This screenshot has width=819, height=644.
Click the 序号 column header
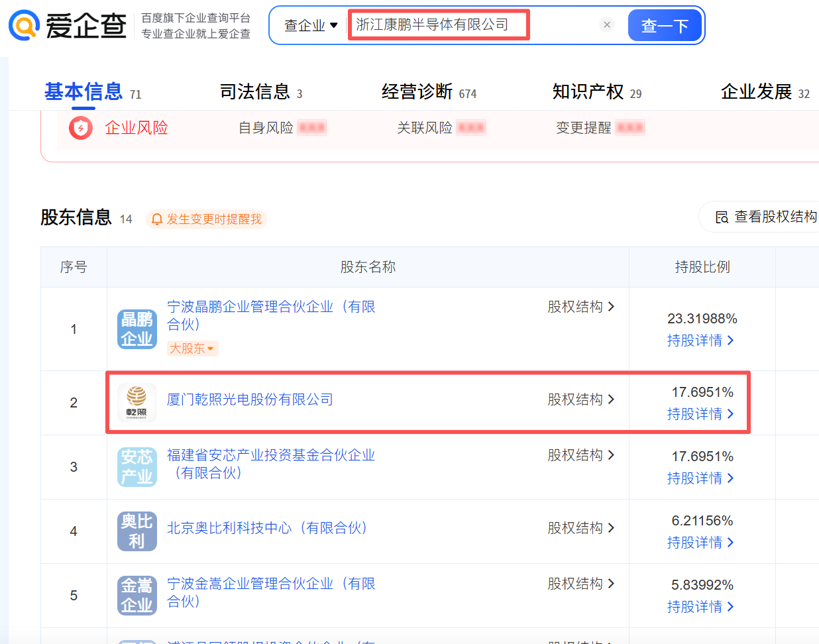[x=74, y=267]
